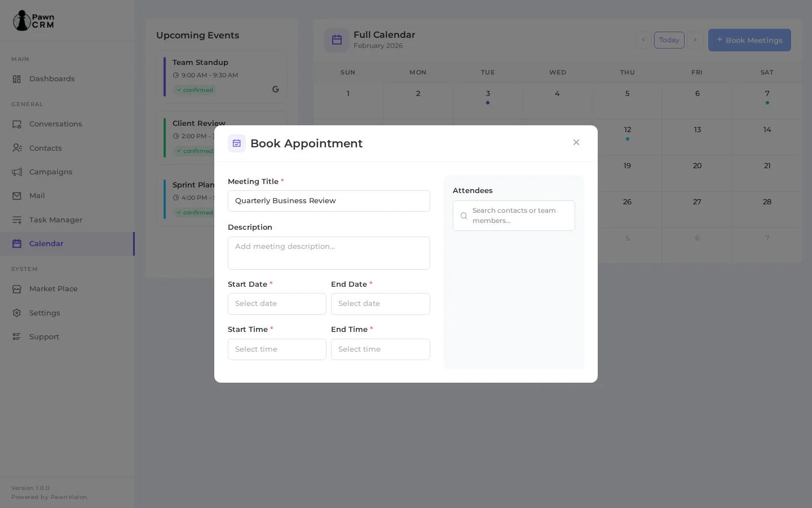Screen dimensions: 812x508
Task: Open the Start Time selector
Action: [x=277, y=349]
